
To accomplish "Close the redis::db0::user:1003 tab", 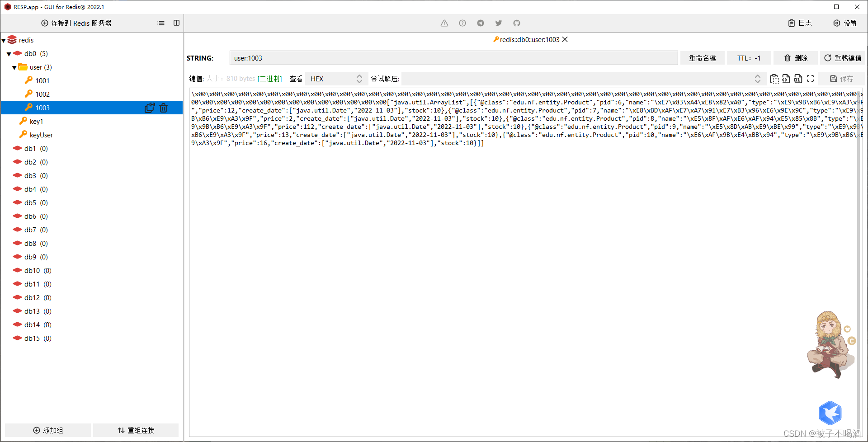I will point(565,39).
